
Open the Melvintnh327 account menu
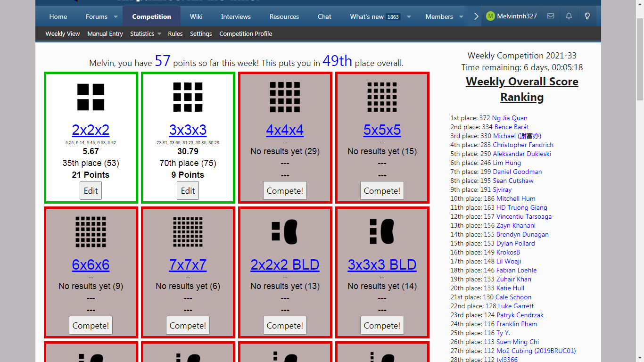click(512, 16)
